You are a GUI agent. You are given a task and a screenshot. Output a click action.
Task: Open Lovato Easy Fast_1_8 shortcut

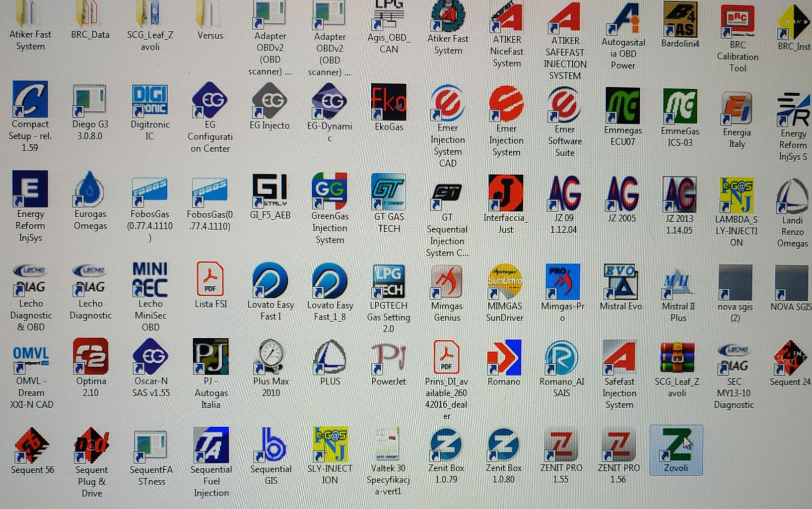tap(330, 292)
